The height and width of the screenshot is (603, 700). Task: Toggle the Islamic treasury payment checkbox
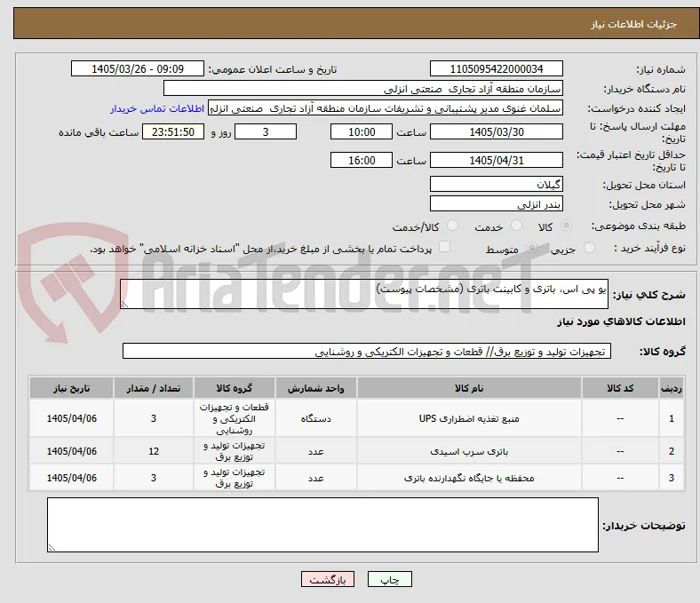tap(445, 247)
